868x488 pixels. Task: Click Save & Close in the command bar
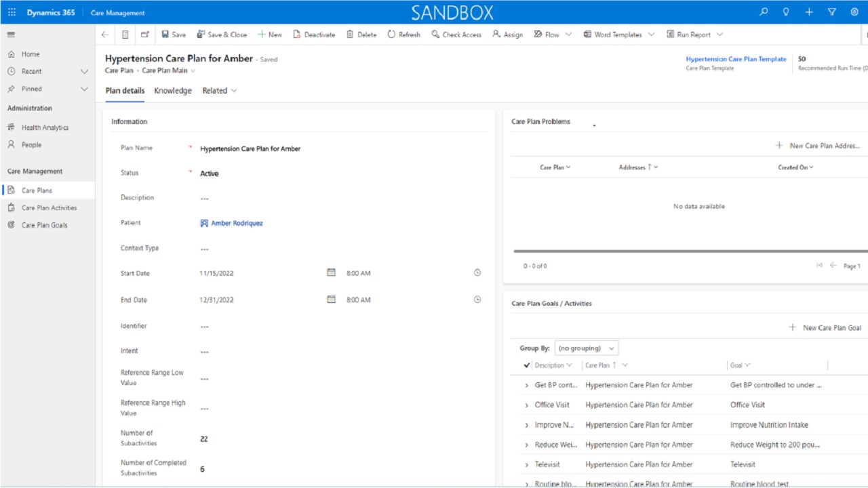[222, 35]
